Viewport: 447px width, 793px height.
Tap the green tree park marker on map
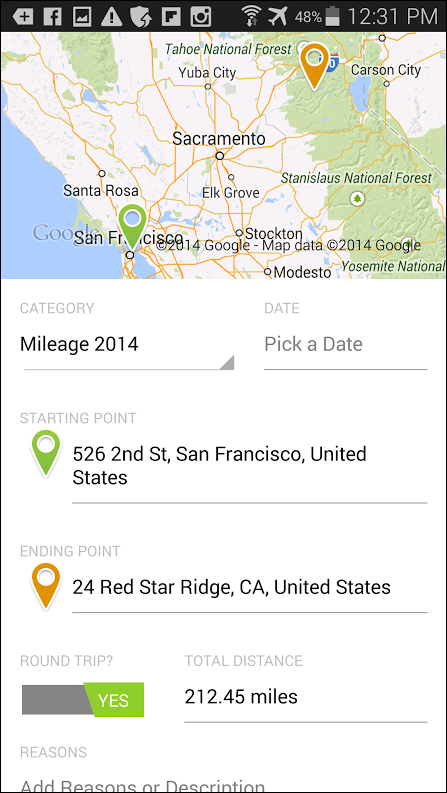pos(357,198)
